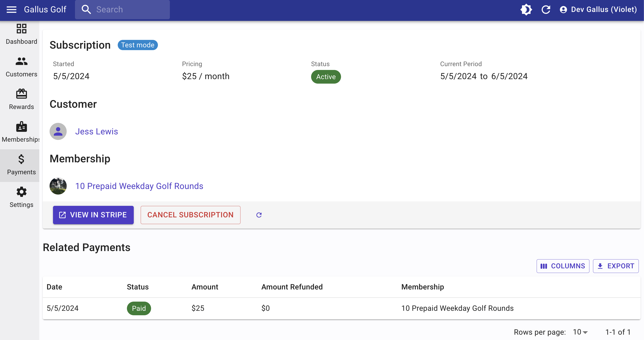Click the refresh icon in top bar
Screen dimensions: 644x340
tap(546, 9)
